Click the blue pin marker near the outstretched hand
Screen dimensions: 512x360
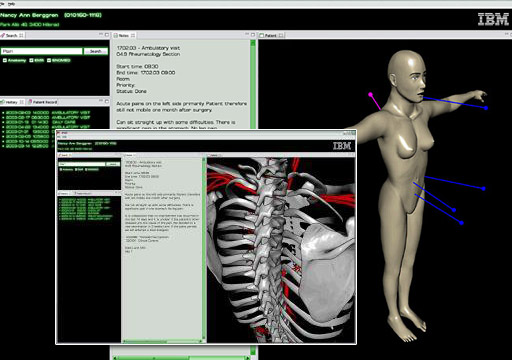tap(486, 108)
